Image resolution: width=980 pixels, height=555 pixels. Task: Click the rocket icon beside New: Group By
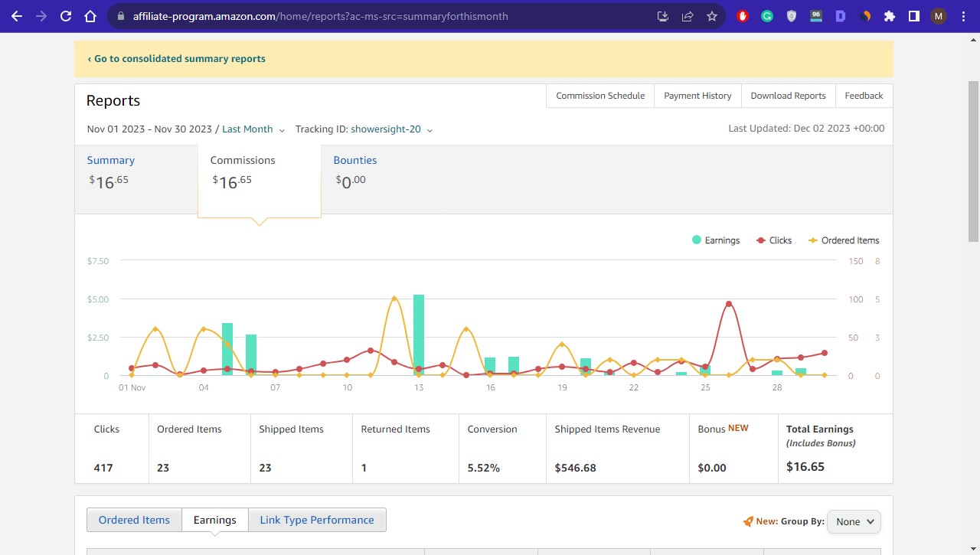click(x=748, y=521)
